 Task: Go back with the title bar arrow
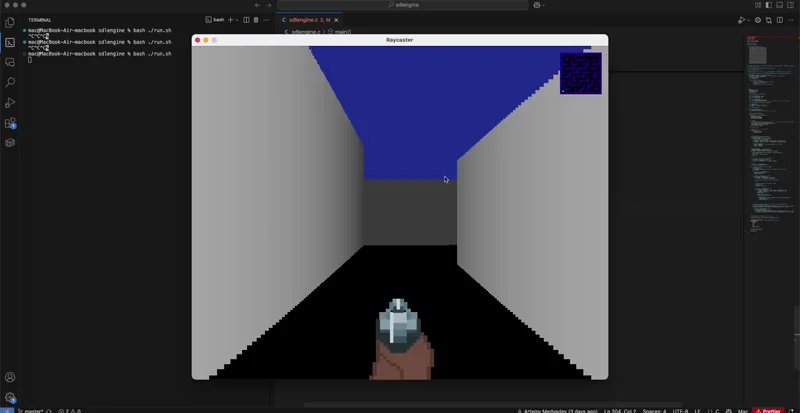pyautogui.click(x=258, y=5)
